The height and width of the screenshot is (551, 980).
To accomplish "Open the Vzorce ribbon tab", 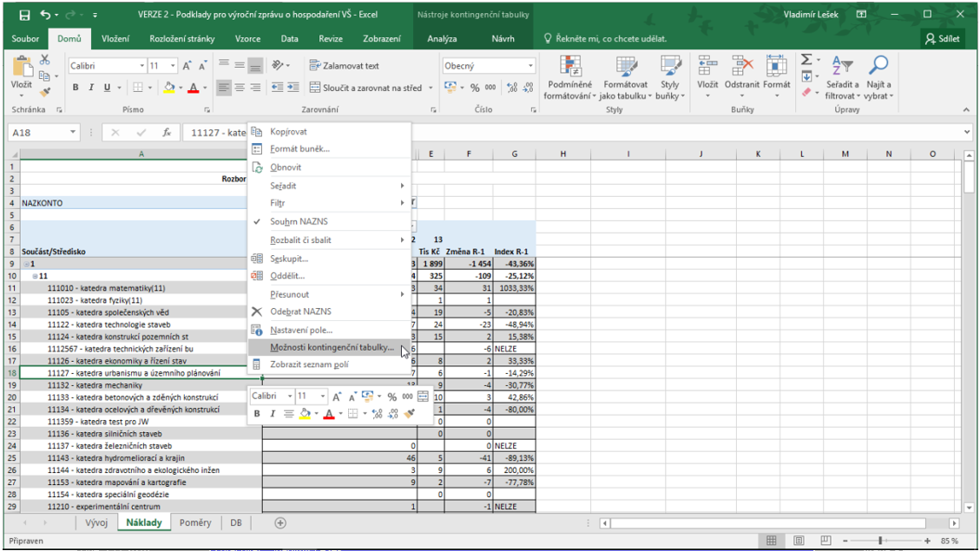I will (247, 39).
